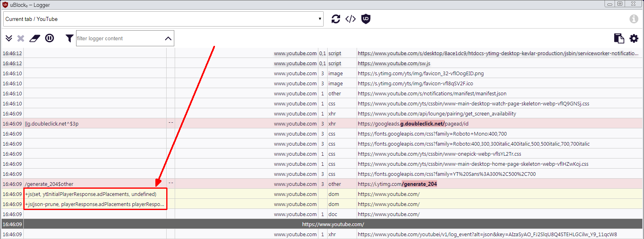This screenshot has width=644, height=239.
Task: Click the doc type cell
Action: [x=333, y=214]
